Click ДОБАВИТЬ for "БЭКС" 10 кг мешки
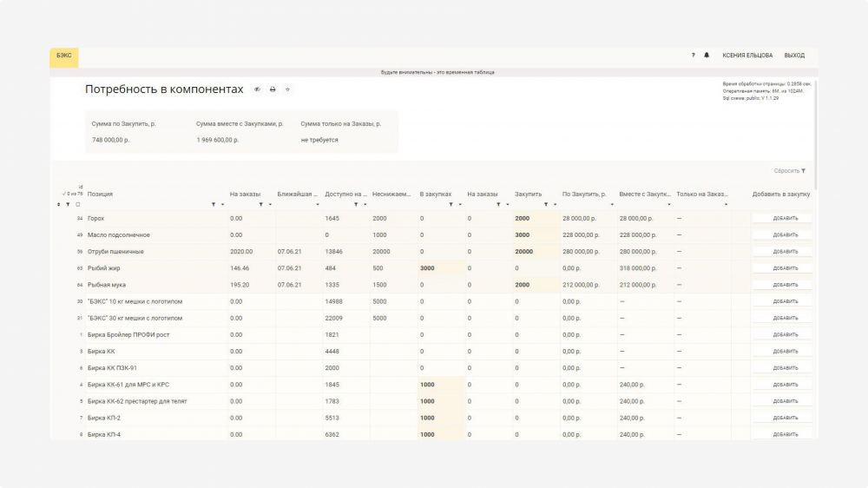Viewport: 868px width, 488px height. [x=782, y=301]
